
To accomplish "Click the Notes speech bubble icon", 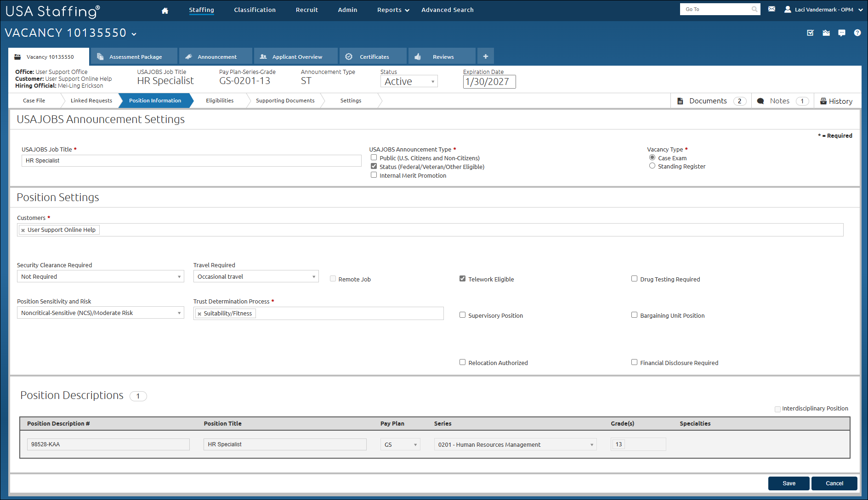I will [760, 101].
